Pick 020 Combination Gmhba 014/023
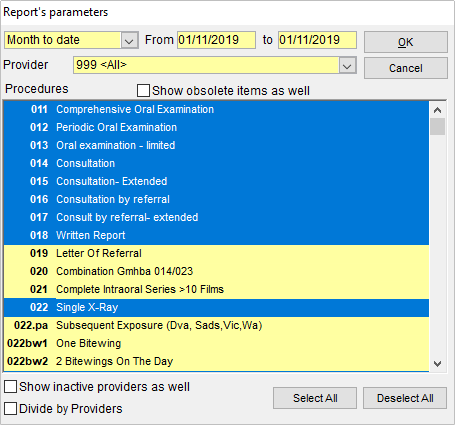The image size is (455, 425). [x=216, y=271]
